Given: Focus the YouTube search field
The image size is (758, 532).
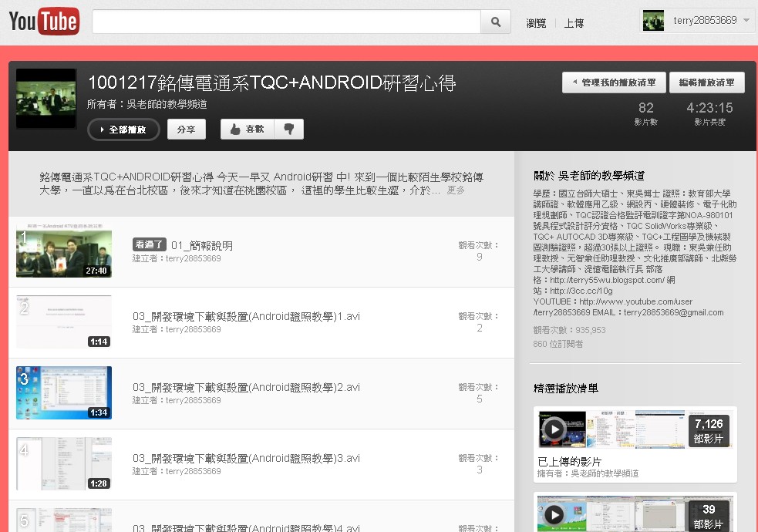Looking at the screenshot, I should pyautogui.click(x=286, y=22).
